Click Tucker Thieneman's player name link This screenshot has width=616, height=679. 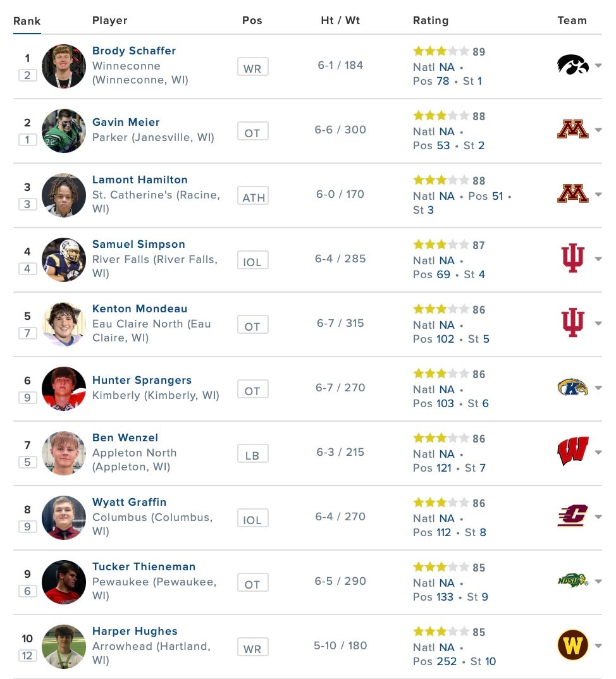(144, 566)
